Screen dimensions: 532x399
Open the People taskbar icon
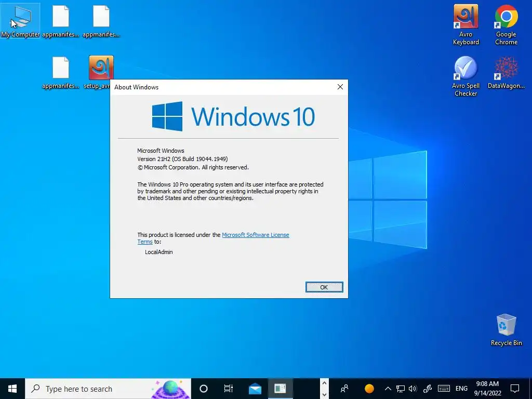point(344,389)
